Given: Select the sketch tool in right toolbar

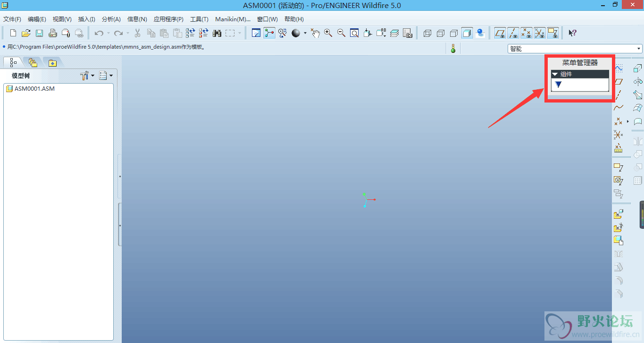Looking at the screenshot, I should point(619,69).
